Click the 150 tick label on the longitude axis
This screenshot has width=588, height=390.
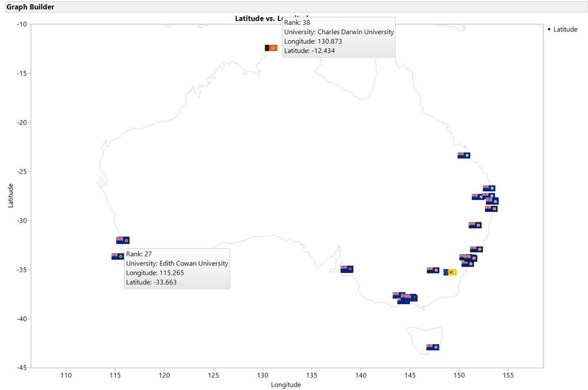point(459,375)
